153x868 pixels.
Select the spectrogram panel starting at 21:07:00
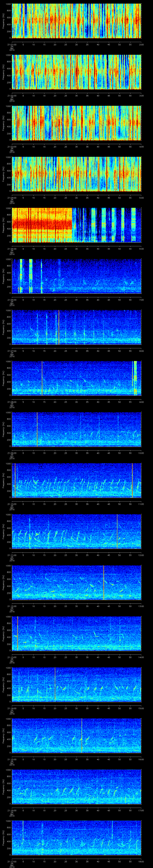click(x=77, y=327)
